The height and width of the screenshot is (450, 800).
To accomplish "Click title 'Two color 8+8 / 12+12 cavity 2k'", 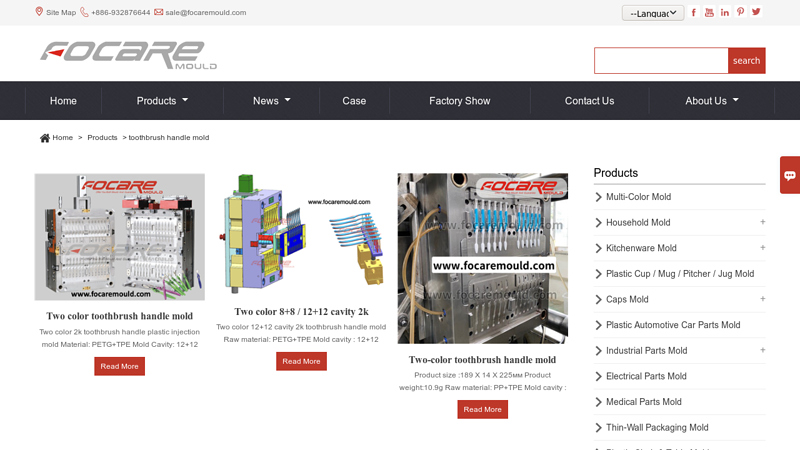I will coord(302,312).
